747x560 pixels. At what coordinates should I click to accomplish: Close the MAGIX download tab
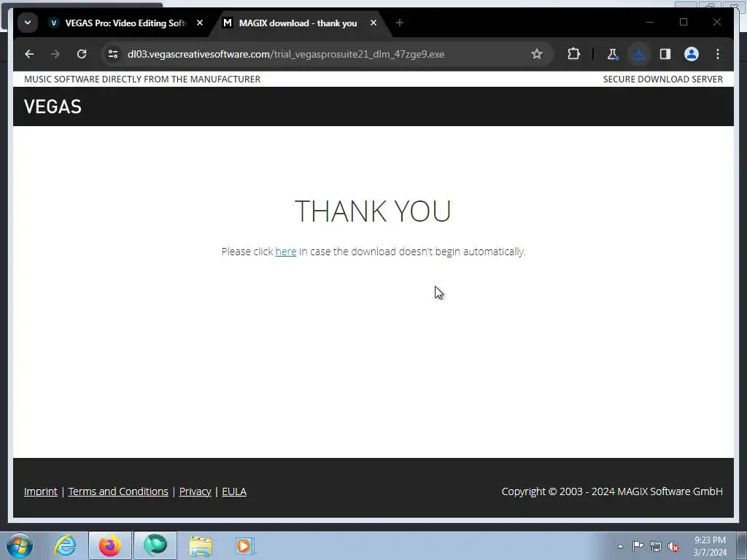pyautogui.click(x=373, y=23)
